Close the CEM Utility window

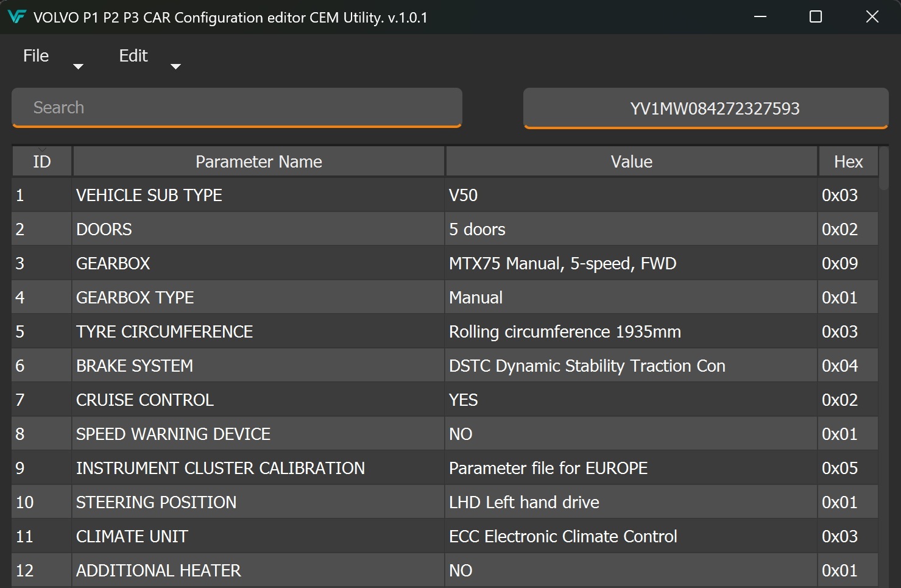coord(872,17)
